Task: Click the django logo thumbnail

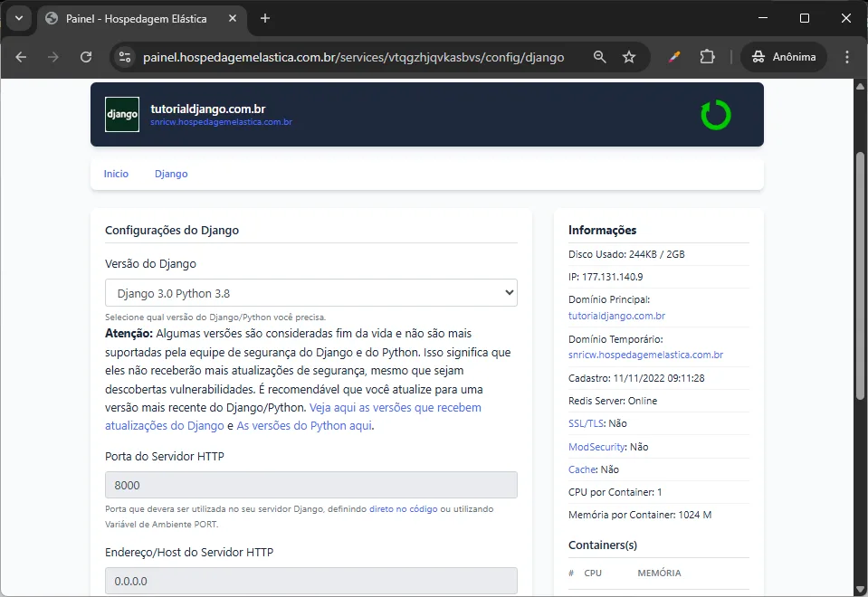Action: (122, 115)
